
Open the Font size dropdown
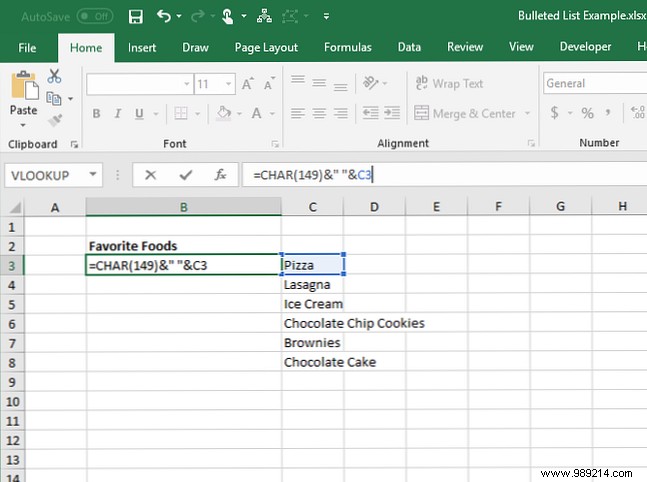point(228,84)
